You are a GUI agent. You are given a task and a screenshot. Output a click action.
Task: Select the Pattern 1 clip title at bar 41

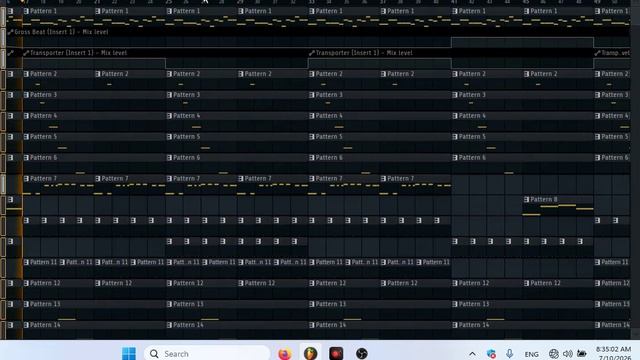(x=472, y=11)
